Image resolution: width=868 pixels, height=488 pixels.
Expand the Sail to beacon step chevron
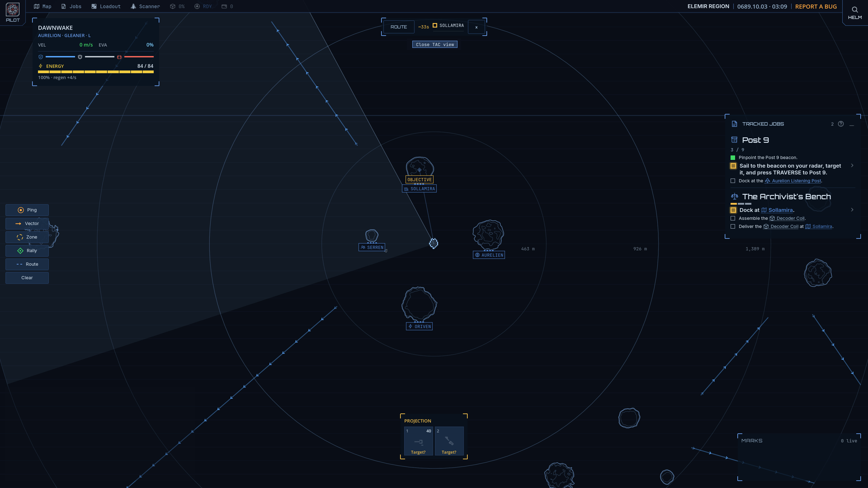tap(852, 165)
